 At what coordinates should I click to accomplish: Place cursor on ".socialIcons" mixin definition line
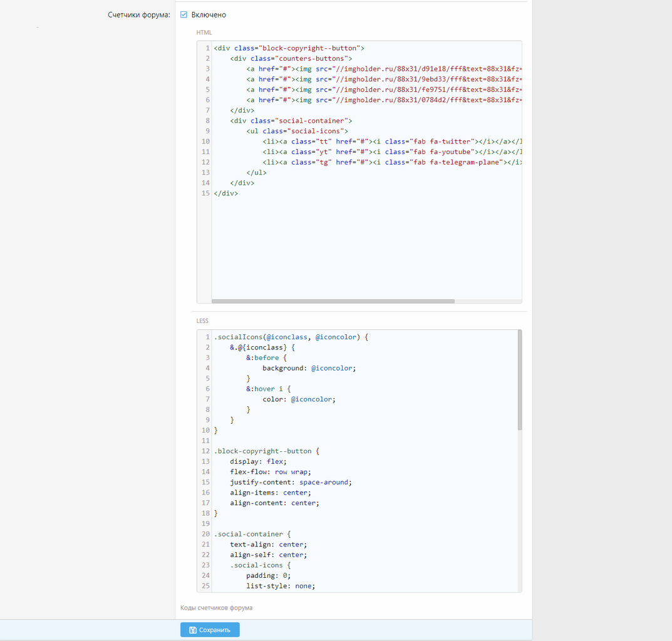pyautogui.click(x=291, y=337)
